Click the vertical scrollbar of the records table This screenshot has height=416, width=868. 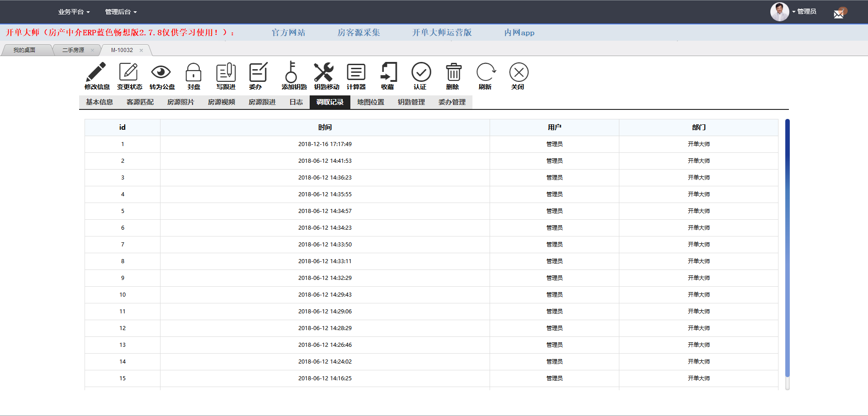click(x=787, y=248)
